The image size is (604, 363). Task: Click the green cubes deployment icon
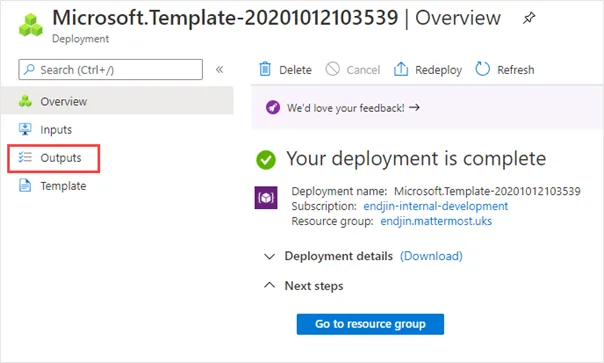tap(31, 25)
